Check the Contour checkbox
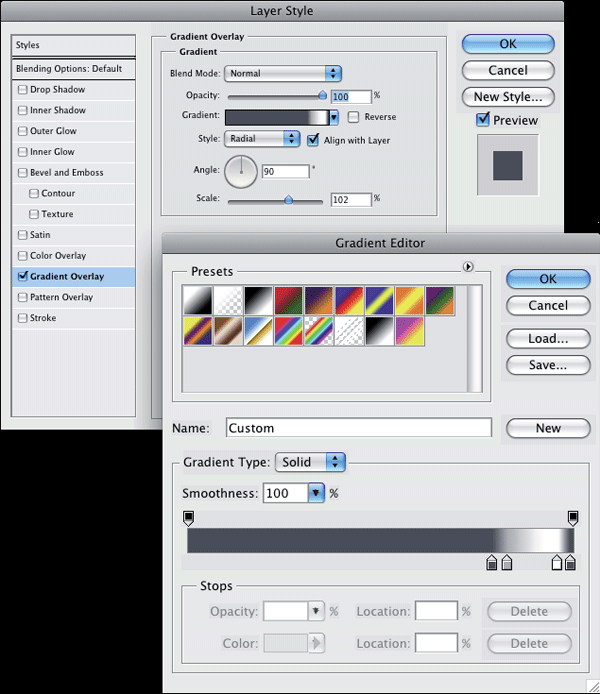Screen dimensions: 600x694 point(34,193)
